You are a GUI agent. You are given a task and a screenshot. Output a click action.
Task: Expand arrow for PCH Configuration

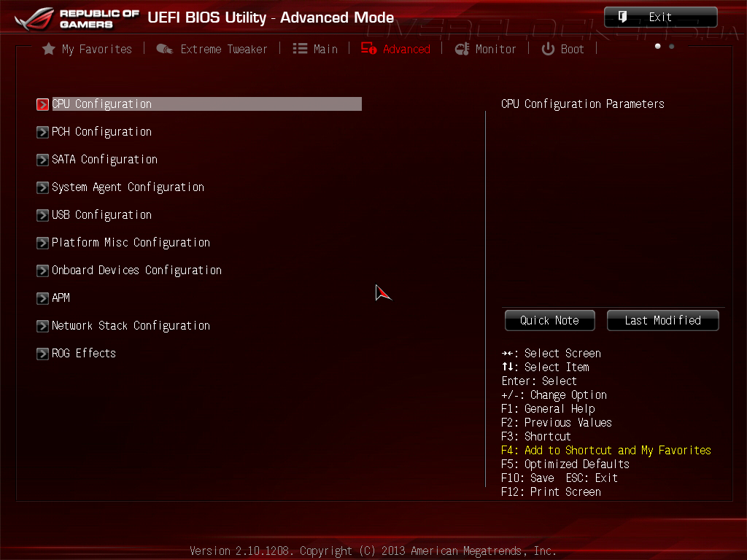[42, 132]
